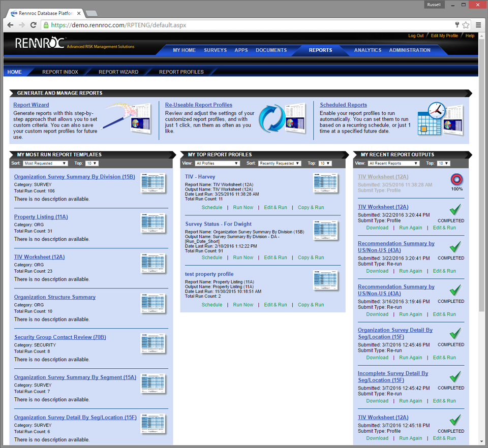Click Schedule for TIV - Harvey profile

click(x=212, y=207)
